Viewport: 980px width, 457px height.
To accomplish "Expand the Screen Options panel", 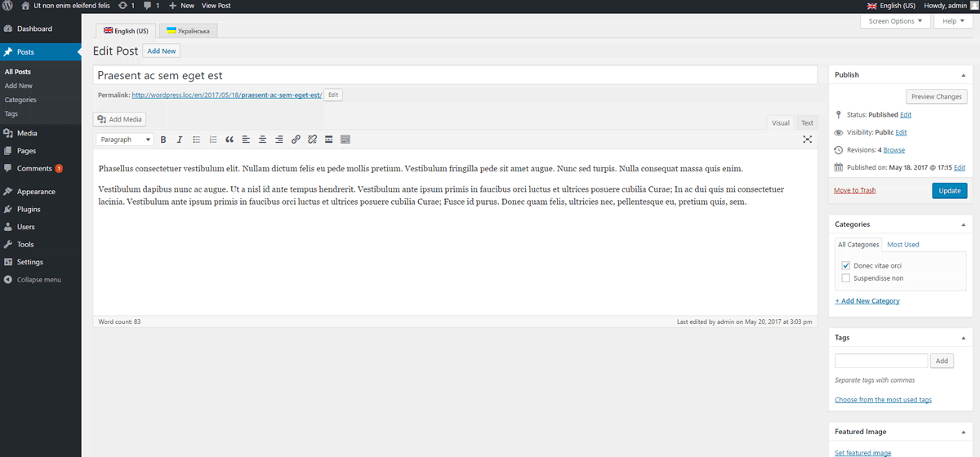I will [x=895, y=21].
